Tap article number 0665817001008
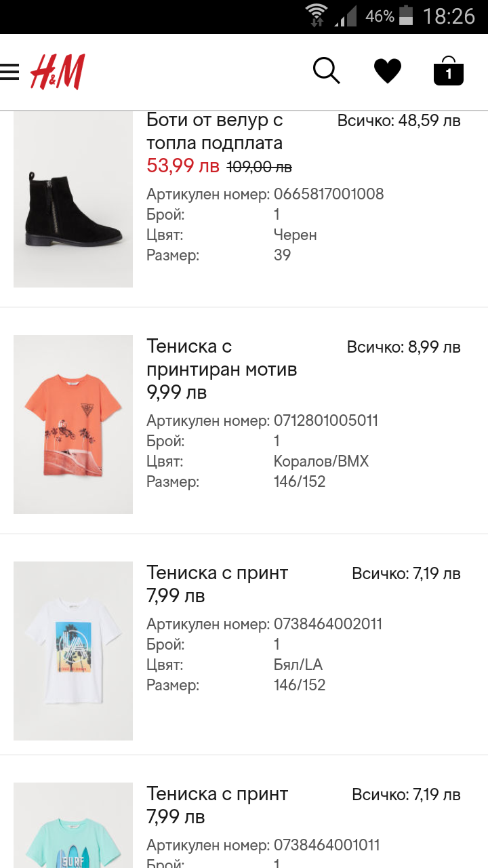This screenshot has height=868, width=488. [x=329, y=194]
